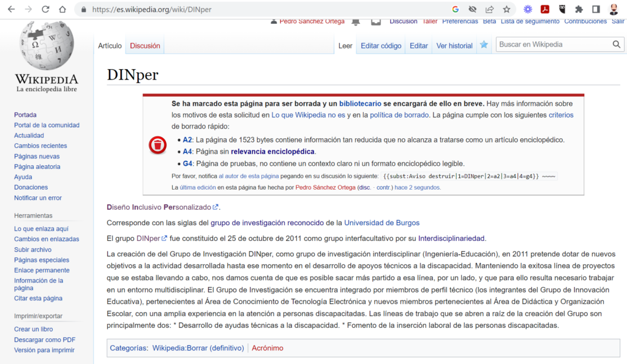Click user icon beside Pedro Sánchez Ortega

click(274, 21)
